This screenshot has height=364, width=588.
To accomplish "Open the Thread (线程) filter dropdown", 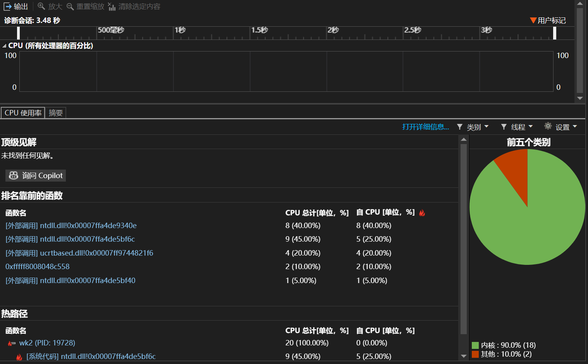I will click(517, 127).
